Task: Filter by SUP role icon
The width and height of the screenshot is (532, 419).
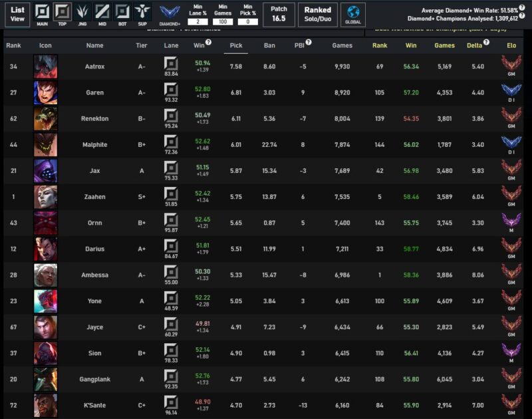Action: [x=142, y=13]
